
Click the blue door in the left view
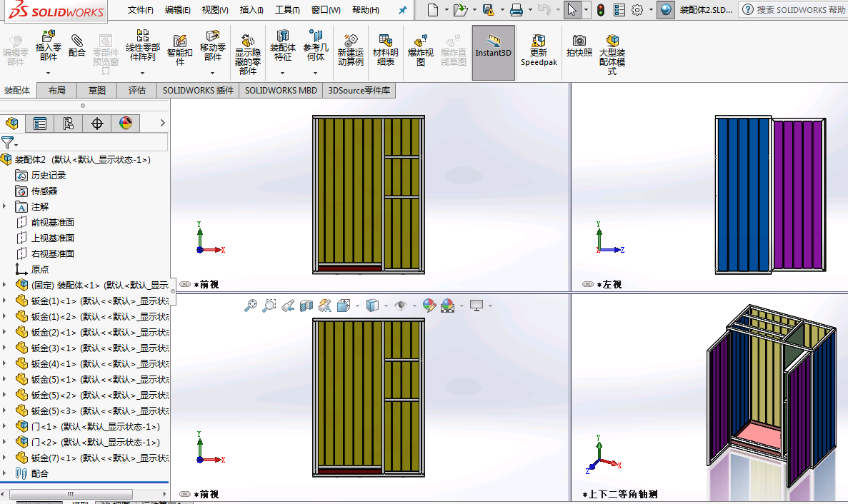point(742,194)
